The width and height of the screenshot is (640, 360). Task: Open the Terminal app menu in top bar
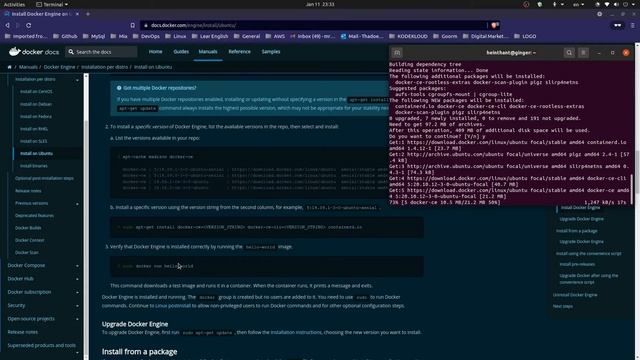point(52,4)
